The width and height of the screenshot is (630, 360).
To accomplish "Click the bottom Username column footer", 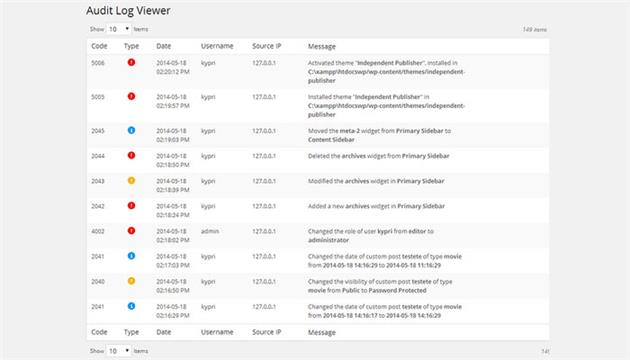I will pos(217,332).
